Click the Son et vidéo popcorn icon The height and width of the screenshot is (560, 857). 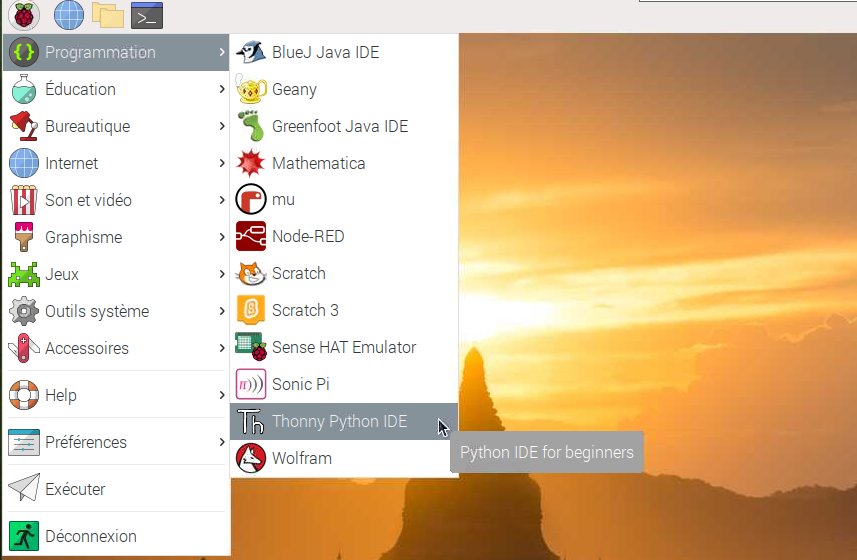pos(24,200)
